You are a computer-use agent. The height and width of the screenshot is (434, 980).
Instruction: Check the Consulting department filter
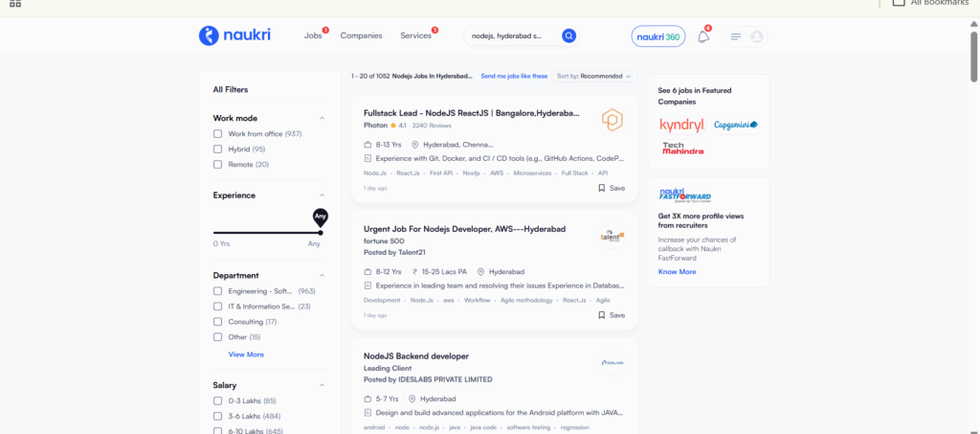tap(217, 322)
